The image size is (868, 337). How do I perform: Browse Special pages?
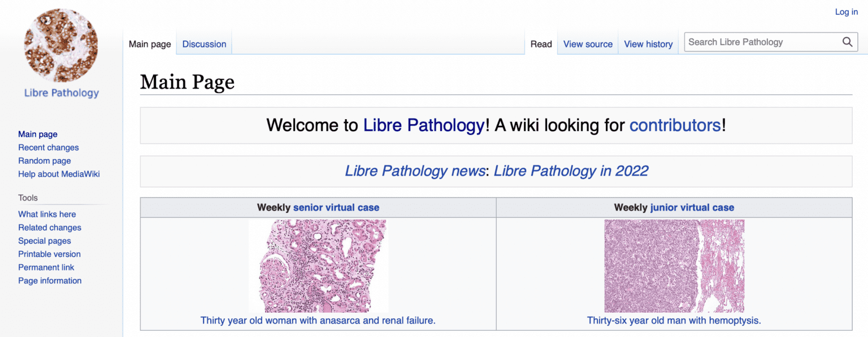44,240
